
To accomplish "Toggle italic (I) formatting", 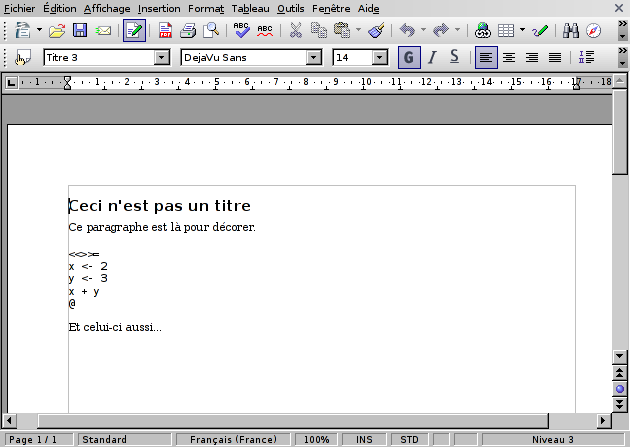I will [432, 57].
